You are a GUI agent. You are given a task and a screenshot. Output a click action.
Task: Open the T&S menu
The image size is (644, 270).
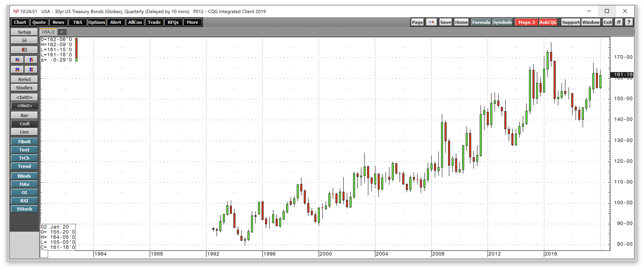[77, 22]
